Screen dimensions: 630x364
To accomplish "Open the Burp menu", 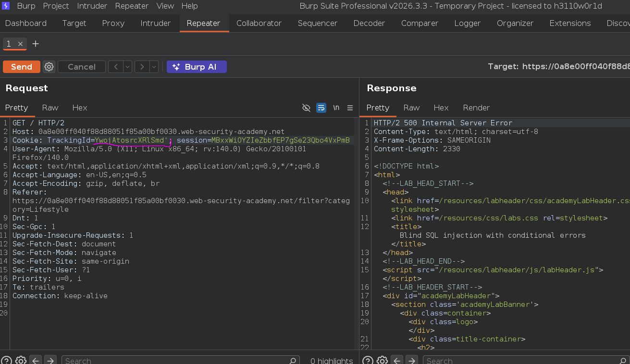I will [x=26, y=6].
